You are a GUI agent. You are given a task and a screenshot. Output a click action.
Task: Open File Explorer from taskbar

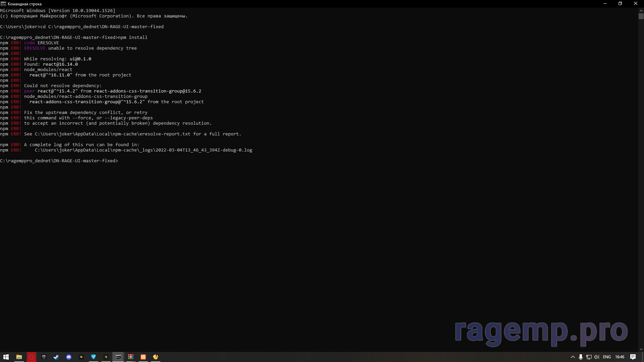[x=19, y=357]
